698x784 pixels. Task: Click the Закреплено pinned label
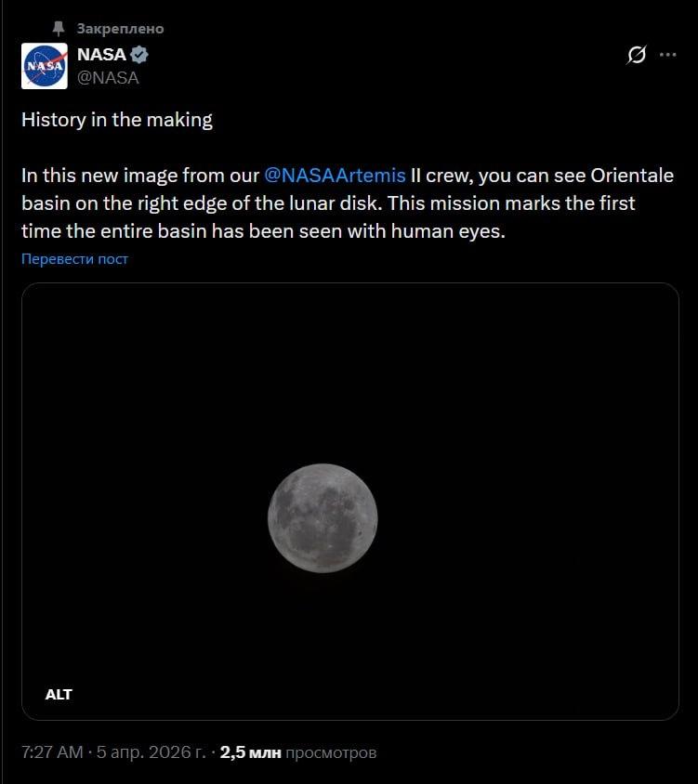pyautogui.click(x=120, y=29)
